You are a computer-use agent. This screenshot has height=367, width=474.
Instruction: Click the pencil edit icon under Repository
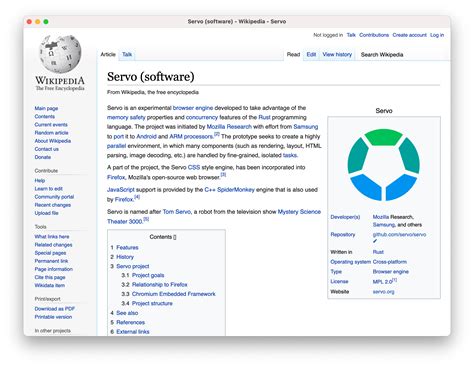coord(375,241)
